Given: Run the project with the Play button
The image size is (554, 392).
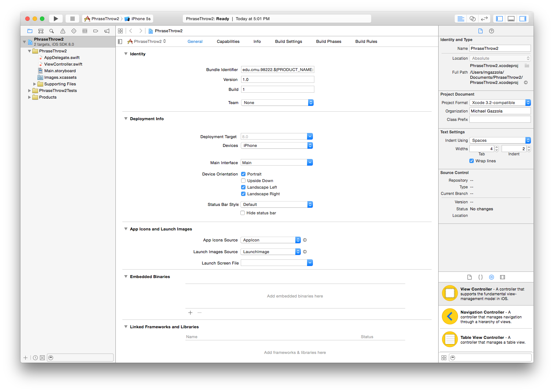Looking at the screenshot, I should pos(56,19).
